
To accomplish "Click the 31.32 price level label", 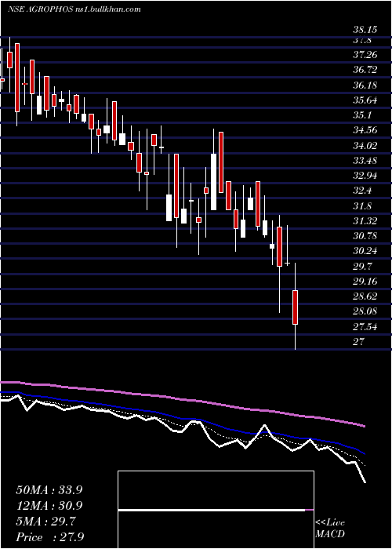I will [x=365, y=221].
